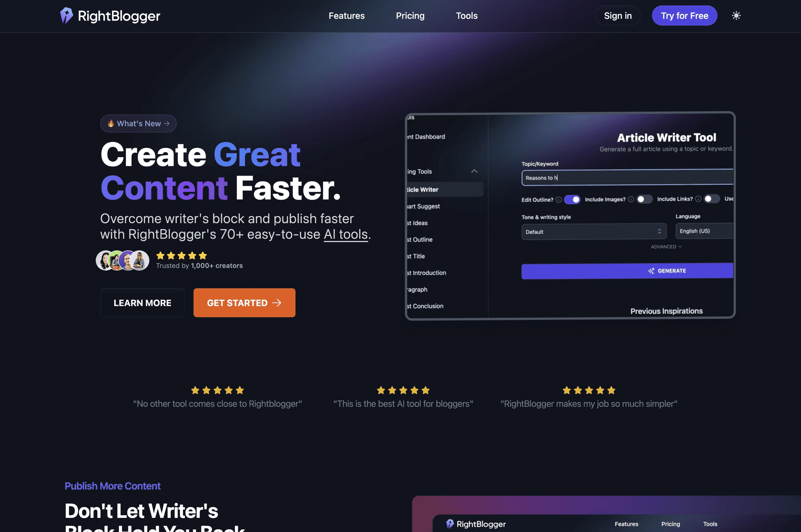Click the LEARN MORE button
This screenshot has width=801, height=532.
142,303
